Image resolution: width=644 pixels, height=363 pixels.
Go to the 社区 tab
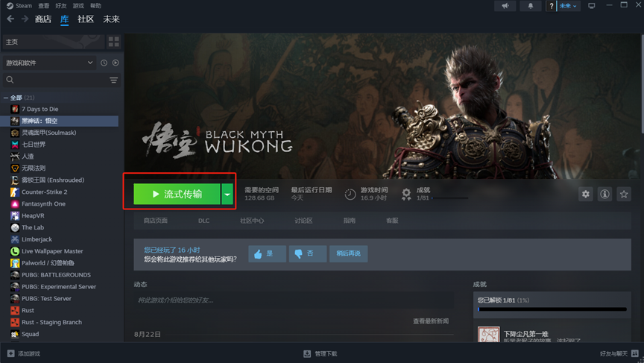pyautogui.click(x=86, y=19)
